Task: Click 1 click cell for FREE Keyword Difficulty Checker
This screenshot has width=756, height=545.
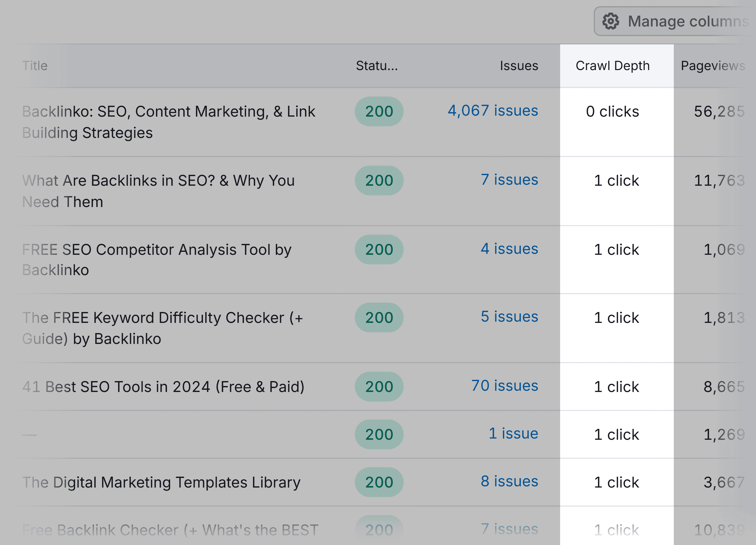Action: [x=616, y=317]
